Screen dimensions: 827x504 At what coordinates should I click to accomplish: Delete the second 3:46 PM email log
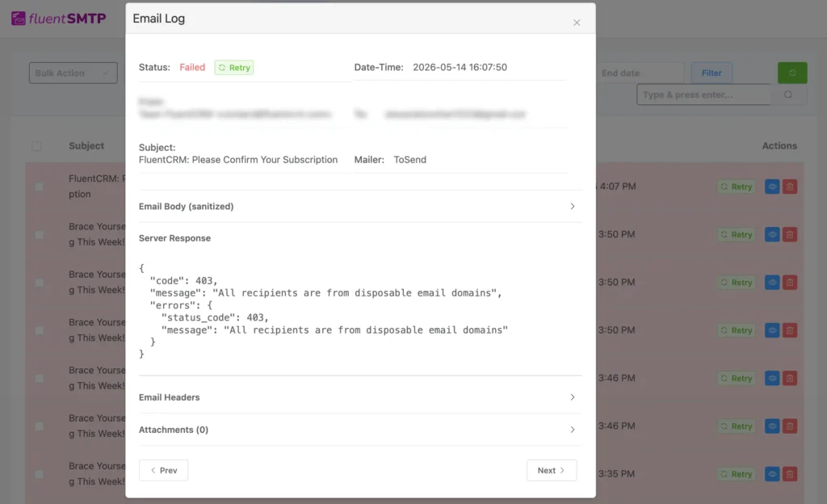click(790, 426)
